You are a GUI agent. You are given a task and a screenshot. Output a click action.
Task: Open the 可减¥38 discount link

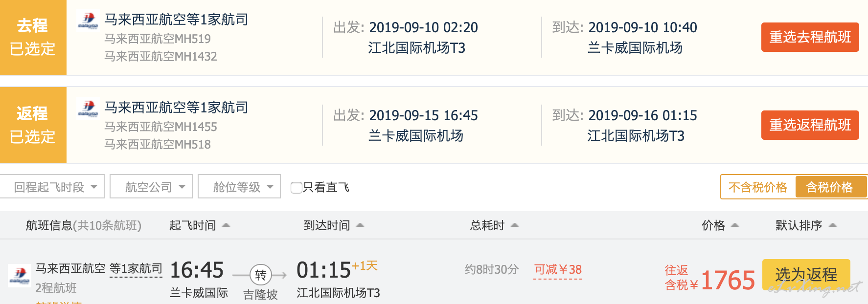(558, 270)
